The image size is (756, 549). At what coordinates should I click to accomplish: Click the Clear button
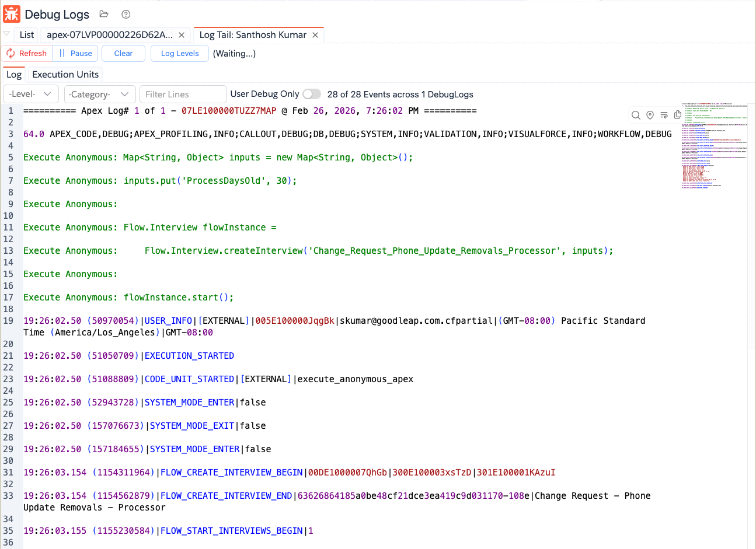123,53
